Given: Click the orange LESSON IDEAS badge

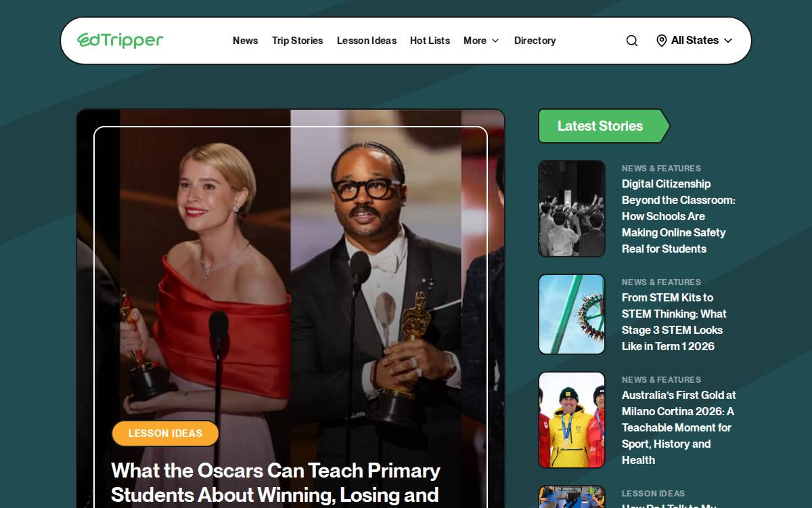Looking at the screenshot, I should tap(165, 433).
